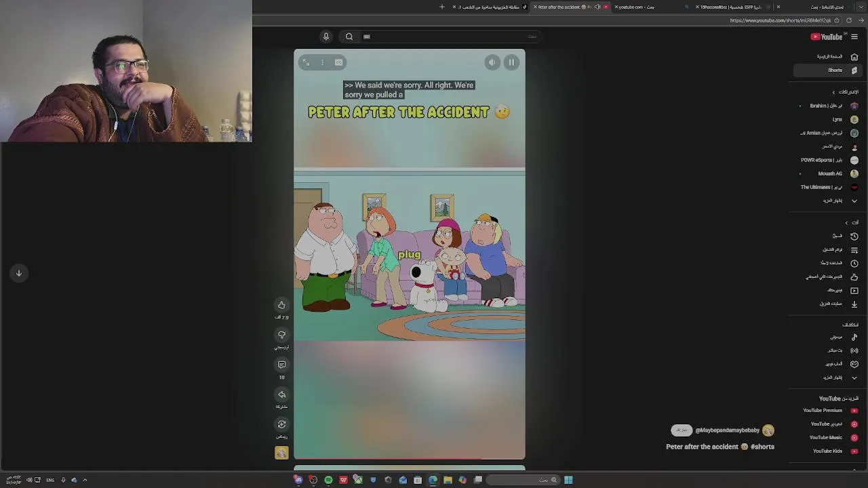Explore Live category
This screenshot has width=868, height=488.
click(x=828, y=350)
